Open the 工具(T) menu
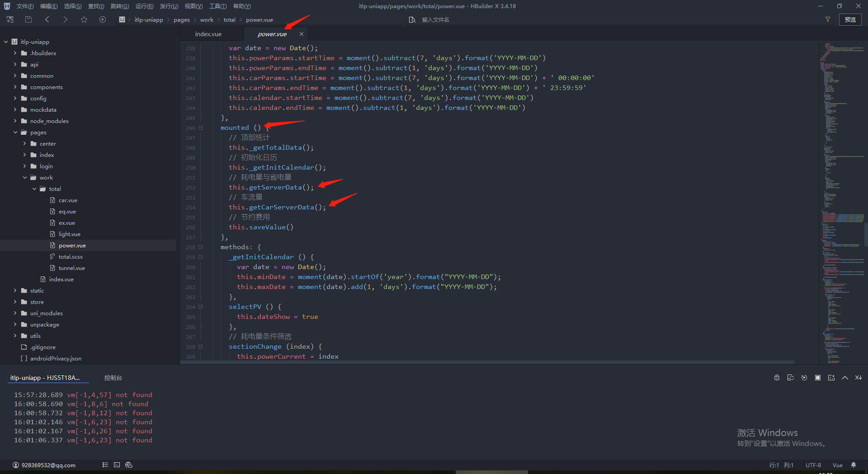Viewport: 868px width, 474px height. click(218, 6)
